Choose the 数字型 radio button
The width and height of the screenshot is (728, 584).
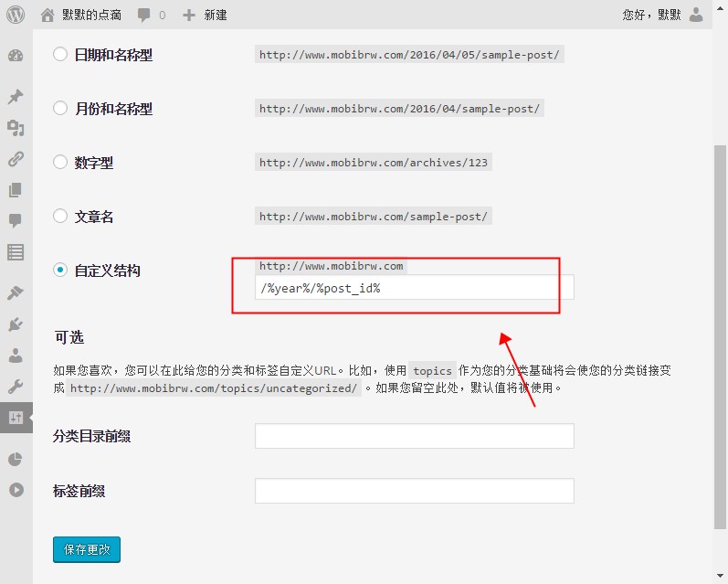click(x=60, y=163)
